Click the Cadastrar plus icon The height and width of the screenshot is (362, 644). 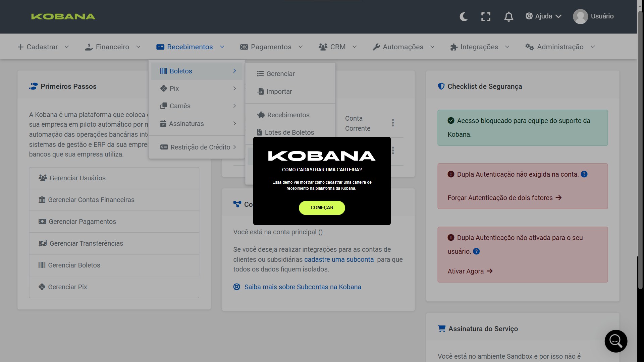(x=20, y=47)
